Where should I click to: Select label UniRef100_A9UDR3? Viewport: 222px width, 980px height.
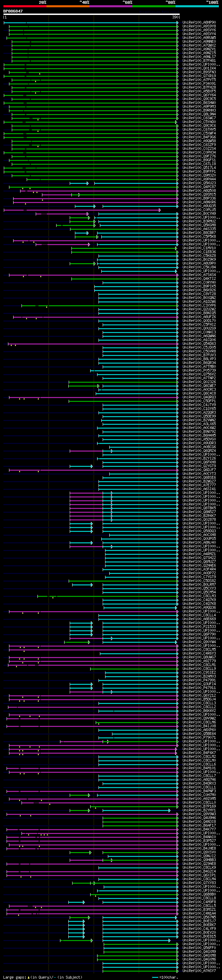(x=199, y=443)
